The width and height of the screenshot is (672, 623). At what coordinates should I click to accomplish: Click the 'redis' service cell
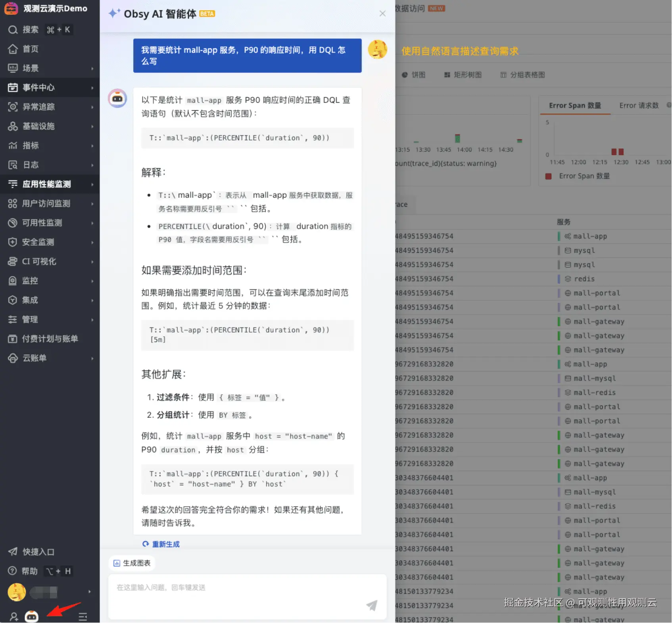click(584, 279)
